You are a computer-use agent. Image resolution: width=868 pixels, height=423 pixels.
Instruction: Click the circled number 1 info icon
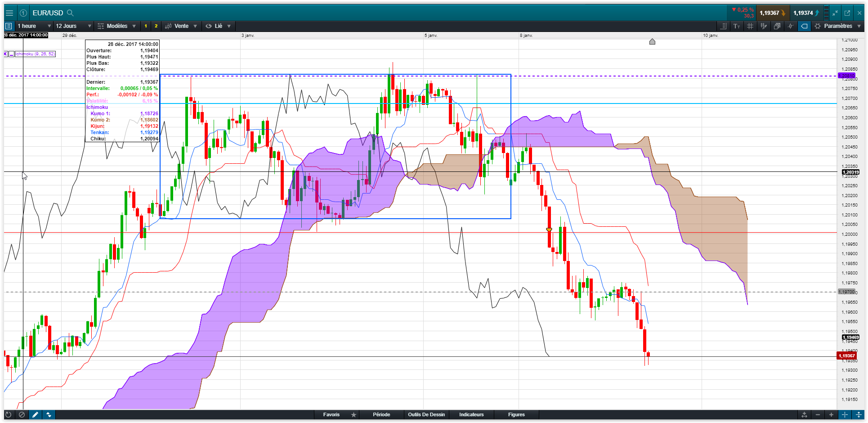23,13
